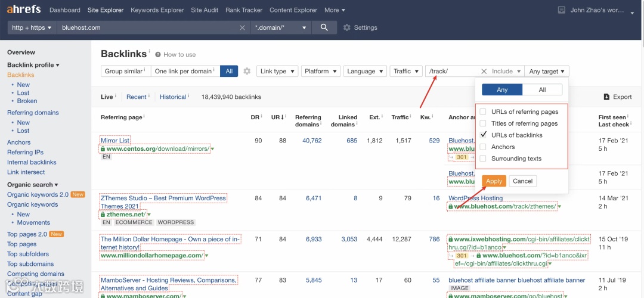The width and height of the screenshot is (644, 298).
Task: Select the All toggle in filter popup
Action: tap(542, 90)
